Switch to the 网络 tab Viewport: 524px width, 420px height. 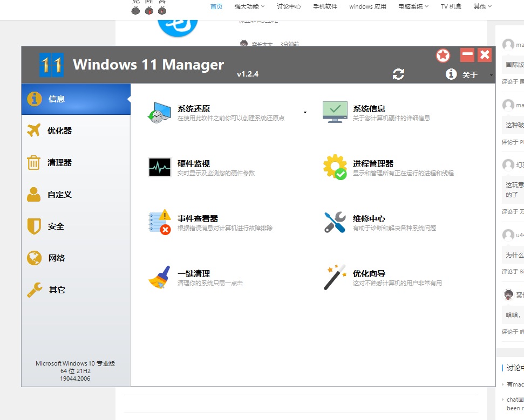76,258
